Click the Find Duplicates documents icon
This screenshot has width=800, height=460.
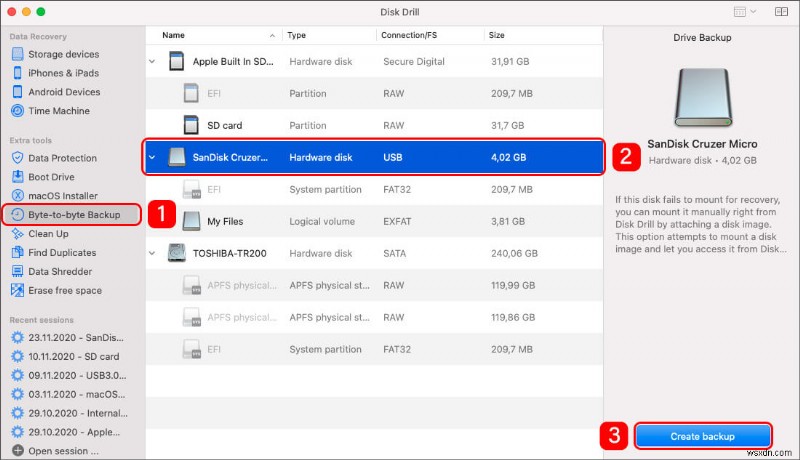pos(17,252)
